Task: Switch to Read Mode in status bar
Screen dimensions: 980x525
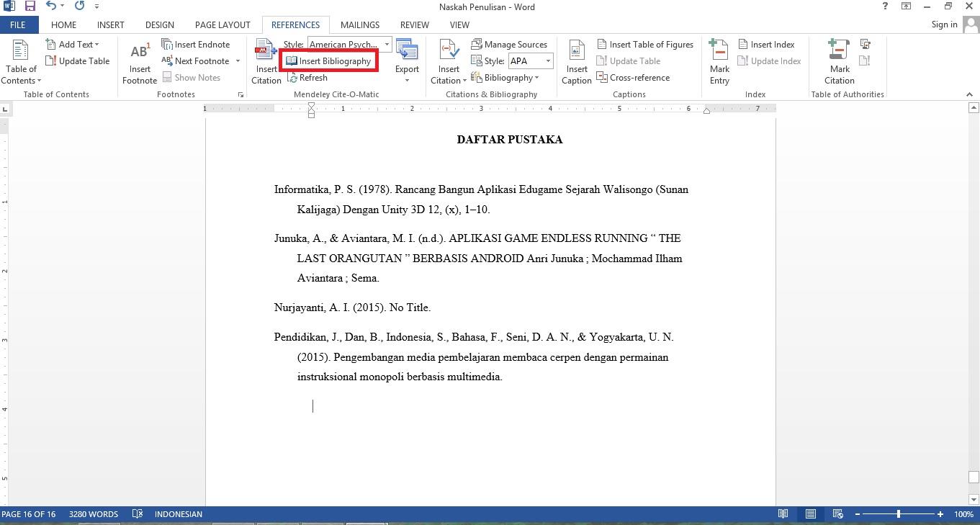Action: pos(783,513)
